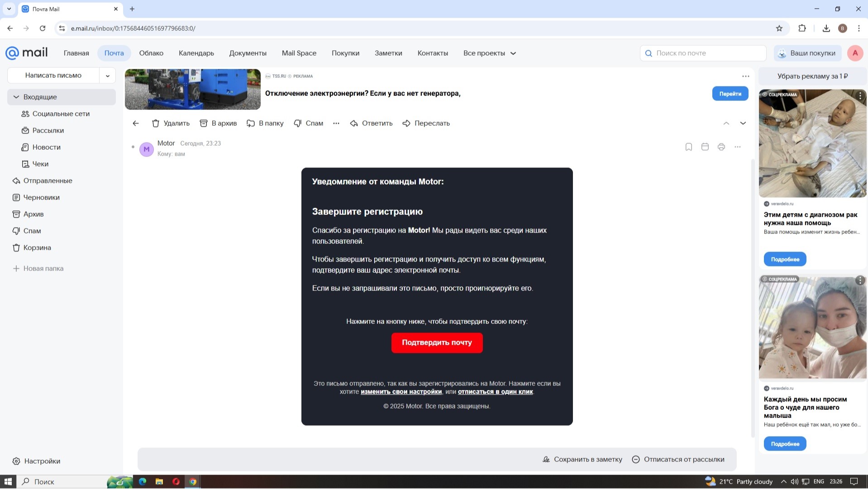This screenshot has width=868, height=489.
Task: Click the Перейти ad button
Action: pyautogui.click(x=730, y=94)
